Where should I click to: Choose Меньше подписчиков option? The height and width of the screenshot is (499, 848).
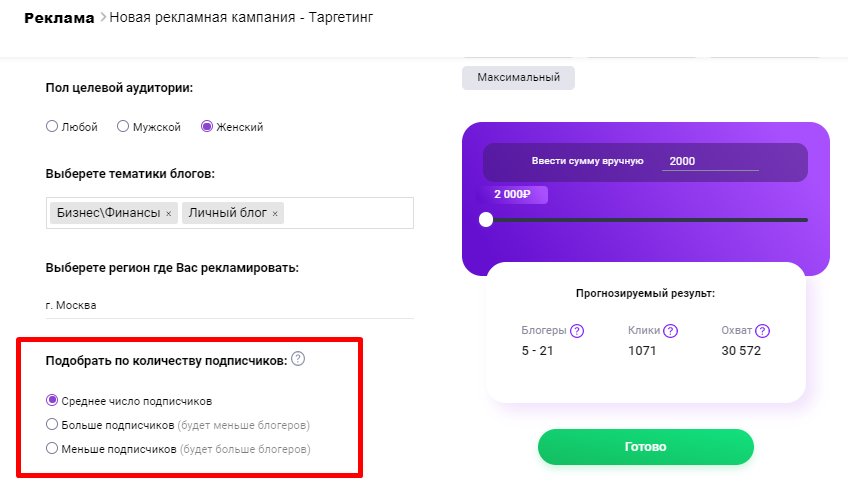[x=52, y=448]
